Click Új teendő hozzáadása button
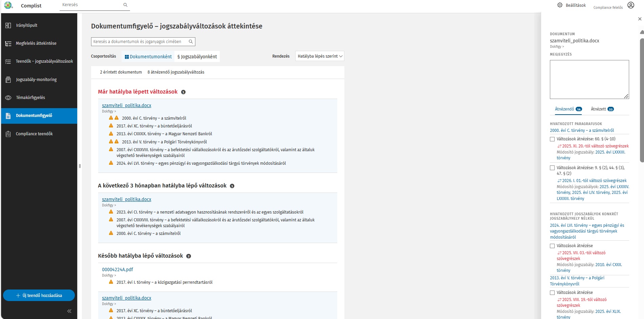 coord(39,295)
